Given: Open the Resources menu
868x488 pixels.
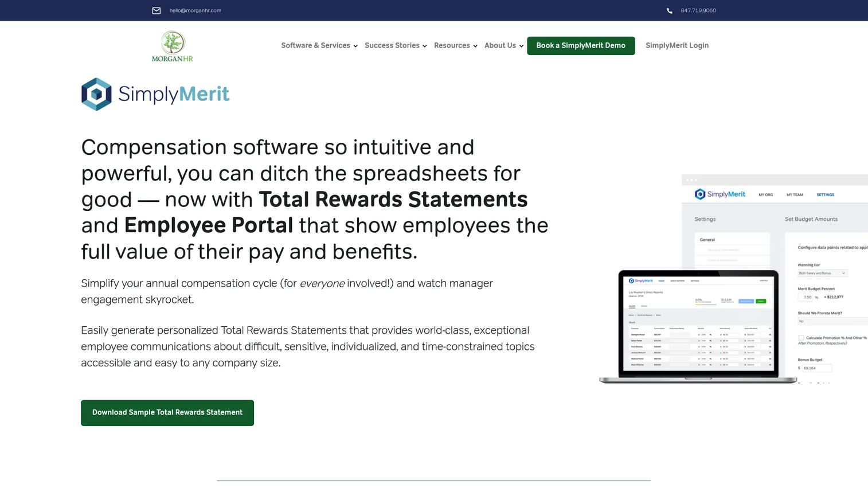Looking at the screenshot, I should (x=452, y=45).
